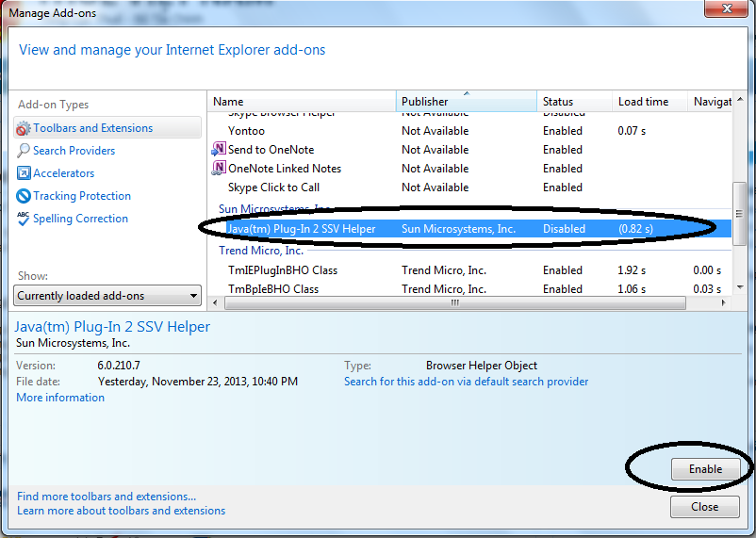Sort list by Name column header
The width and height of the screenshot is (756, 538).
[x=303, y=101]
